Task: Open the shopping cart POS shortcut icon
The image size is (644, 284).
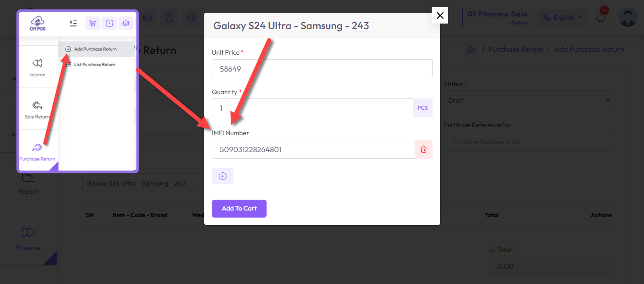Action: pos(92,23)
